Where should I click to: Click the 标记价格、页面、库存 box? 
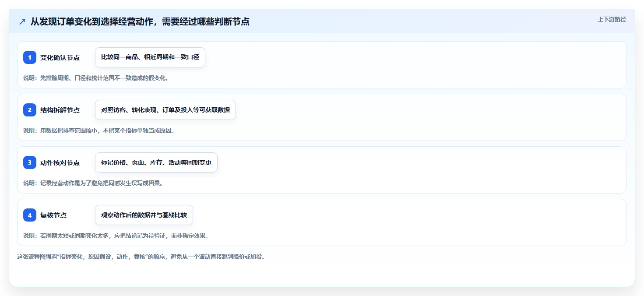156,162
